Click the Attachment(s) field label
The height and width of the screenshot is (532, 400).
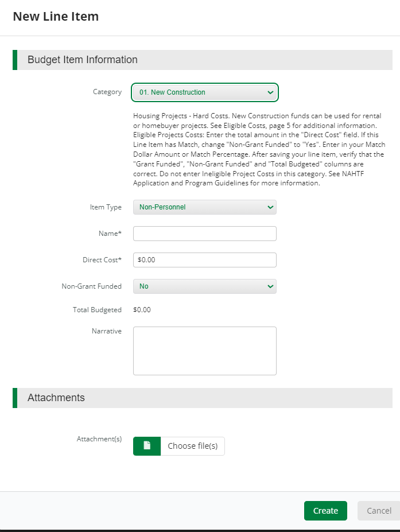99,439
